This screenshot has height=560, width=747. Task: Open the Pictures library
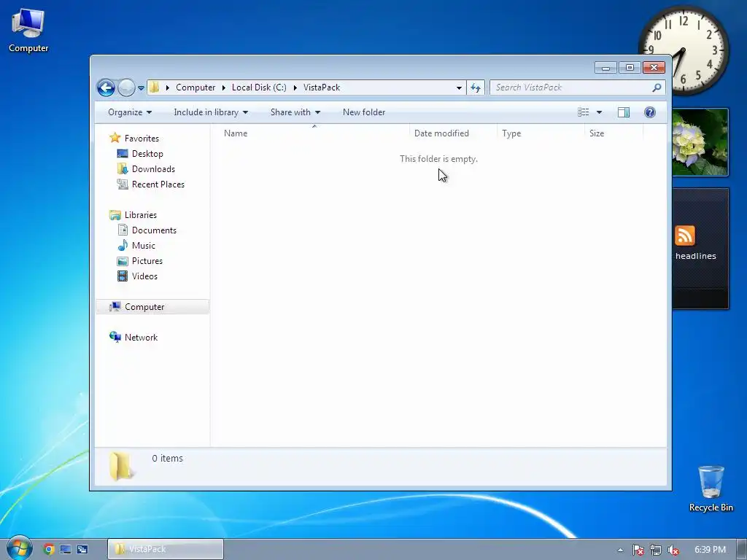(x=147, y=261)
